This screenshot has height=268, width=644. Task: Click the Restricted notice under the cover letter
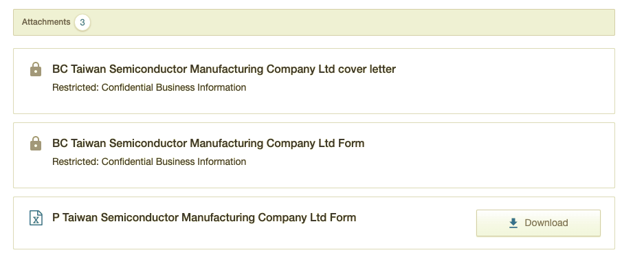(149, 87)
